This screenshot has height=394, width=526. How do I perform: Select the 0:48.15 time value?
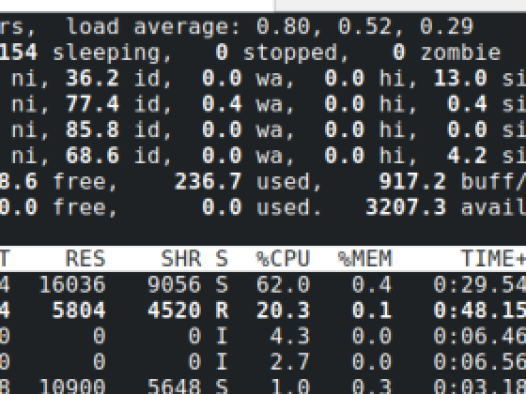pyautogui.click(x=480, y=311)
